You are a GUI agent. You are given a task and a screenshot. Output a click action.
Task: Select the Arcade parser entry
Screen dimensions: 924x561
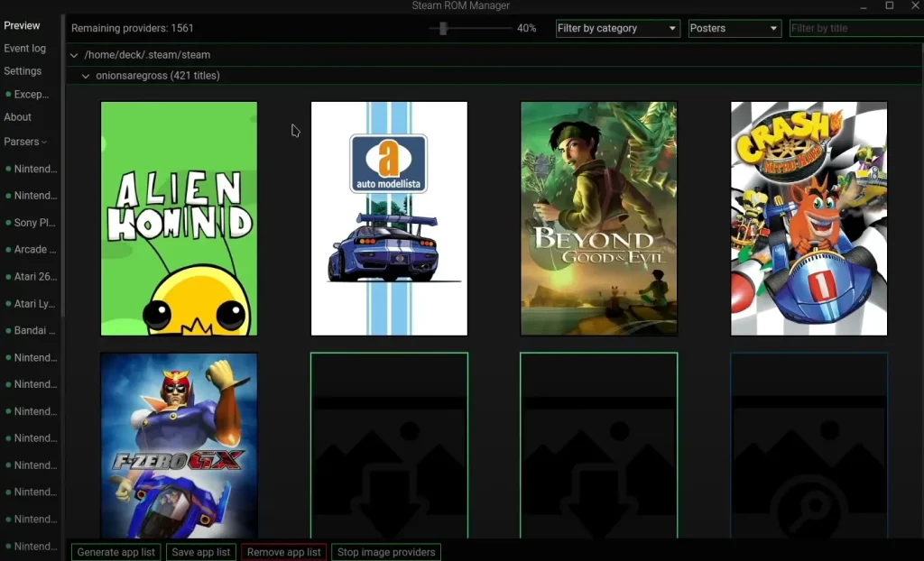(35, 249)
